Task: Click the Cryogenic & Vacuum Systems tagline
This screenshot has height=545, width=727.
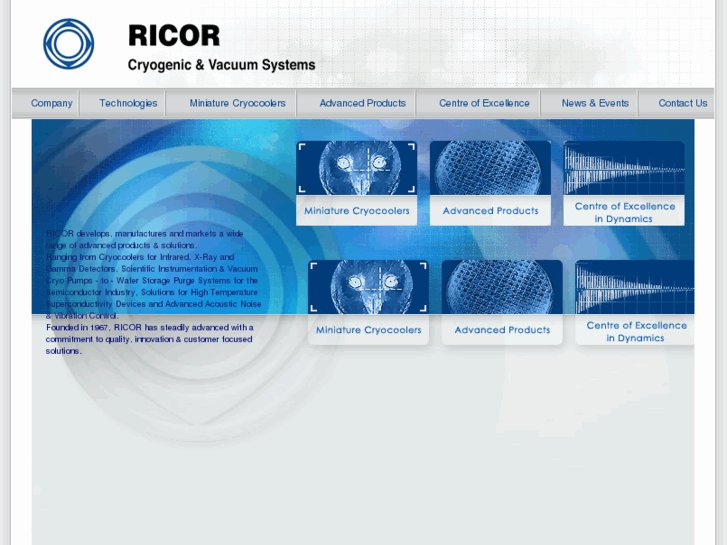Action: (x=221, y=65)
